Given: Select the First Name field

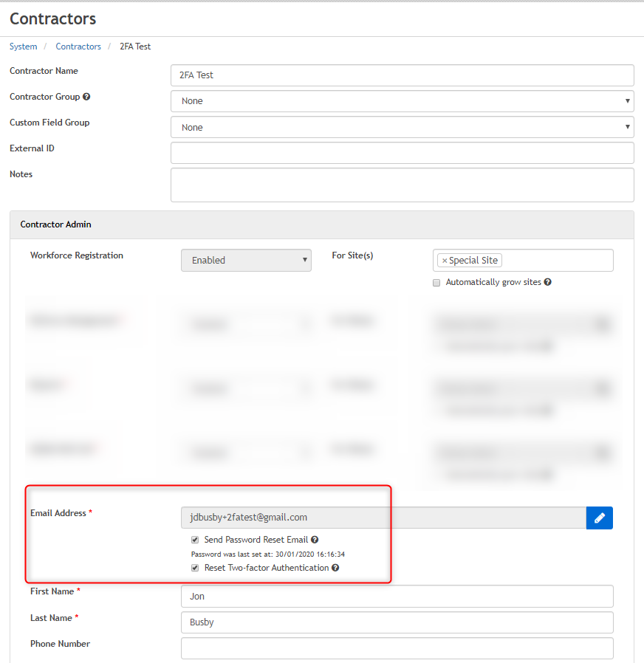Looking at the screenshot, I should point(397,596).
